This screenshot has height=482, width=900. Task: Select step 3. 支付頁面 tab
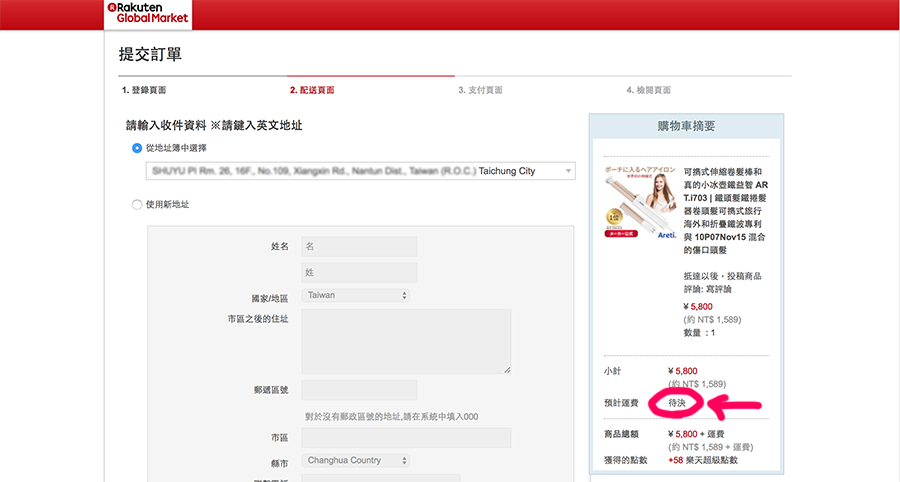pos(480,90)
